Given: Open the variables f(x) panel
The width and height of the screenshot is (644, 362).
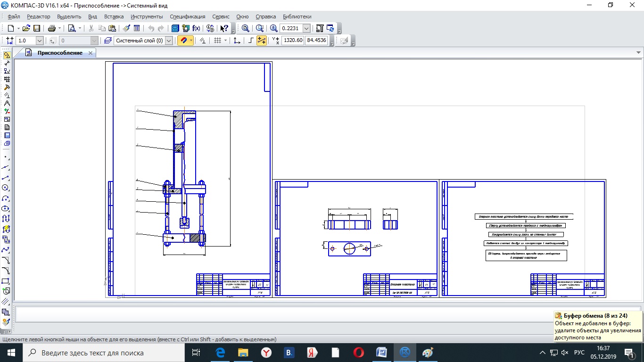Looking at the screenshot, I should (x=197, y=28).
